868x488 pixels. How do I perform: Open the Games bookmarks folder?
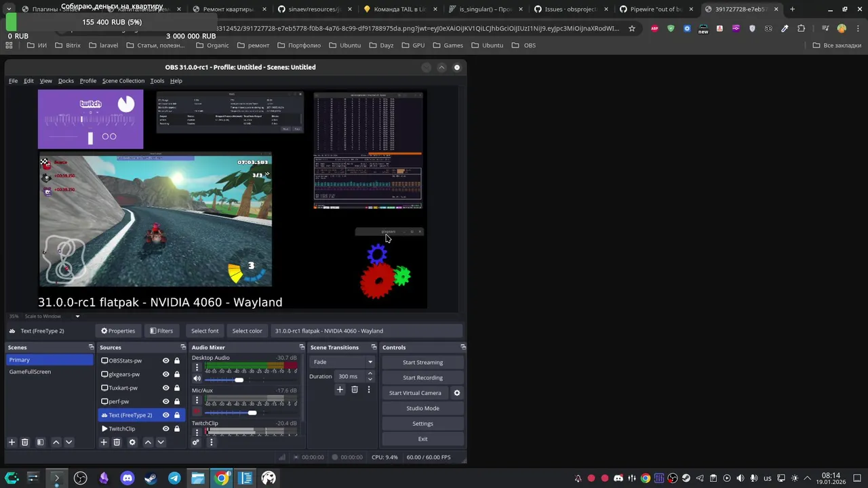tap(447, 45)
